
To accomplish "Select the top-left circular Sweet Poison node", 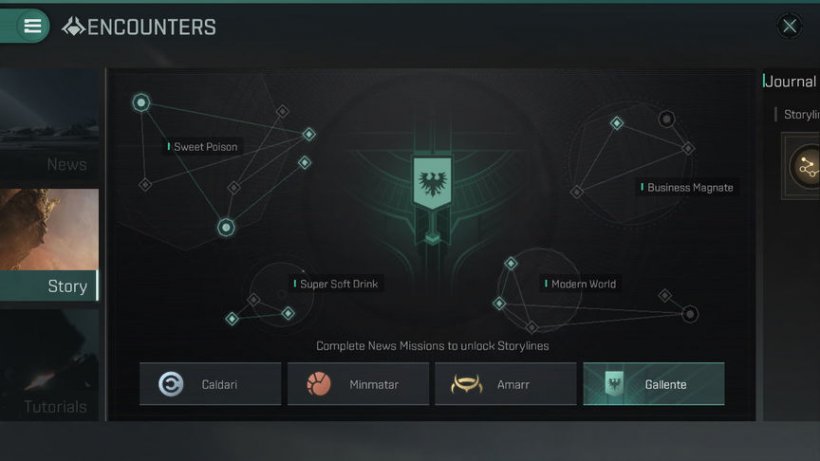I will point(141,102).
